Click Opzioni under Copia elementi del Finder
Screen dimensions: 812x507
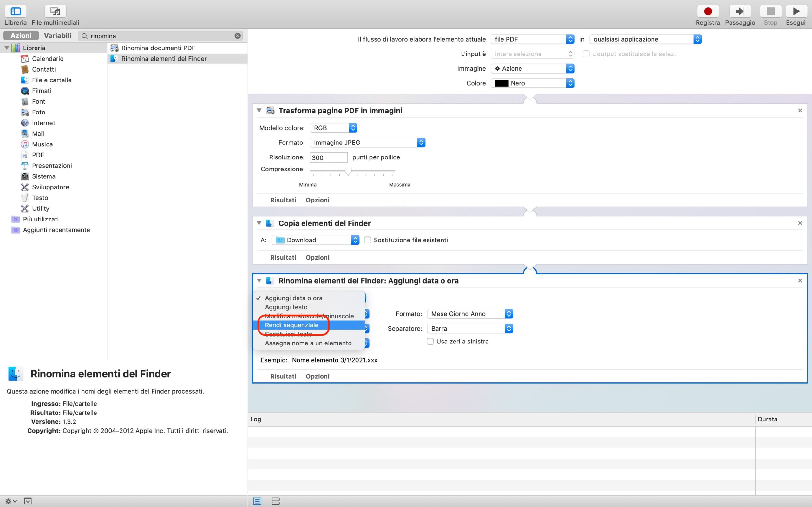(317, 258)
